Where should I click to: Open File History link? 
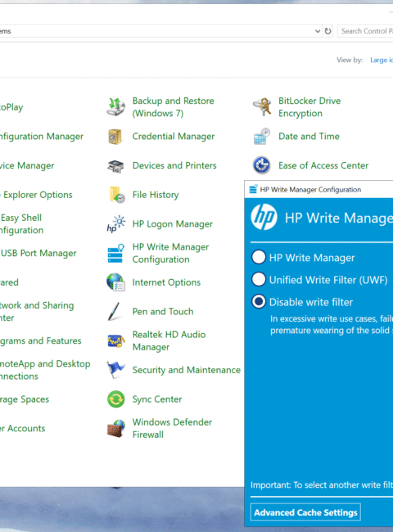156,195
